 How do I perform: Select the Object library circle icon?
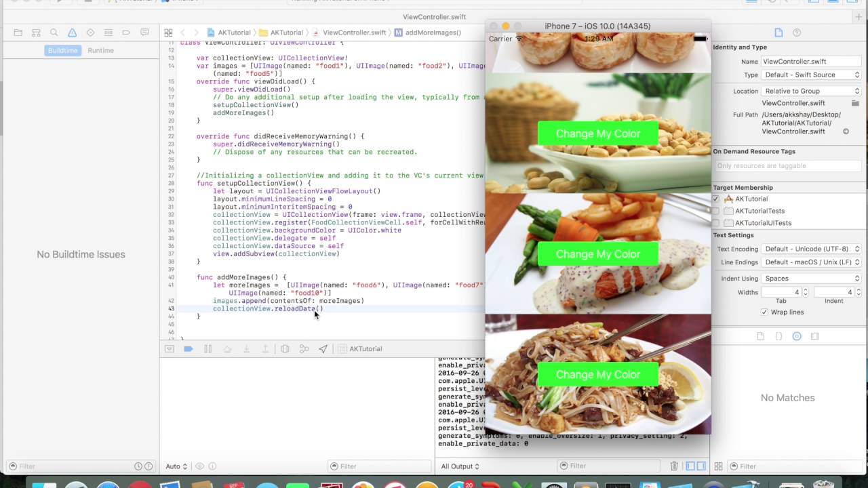(x=797, y=336)
